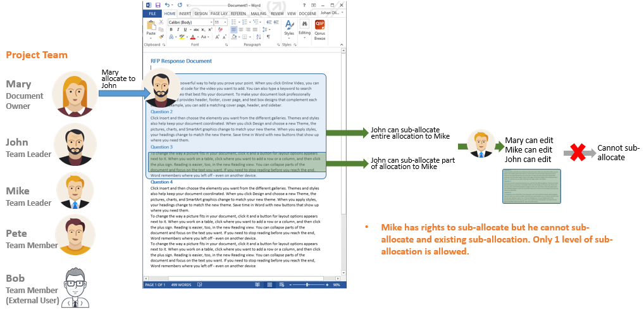Screen dimensions: 644x314
Task: Toggle Bold formatting
Action: coord(171,30)
